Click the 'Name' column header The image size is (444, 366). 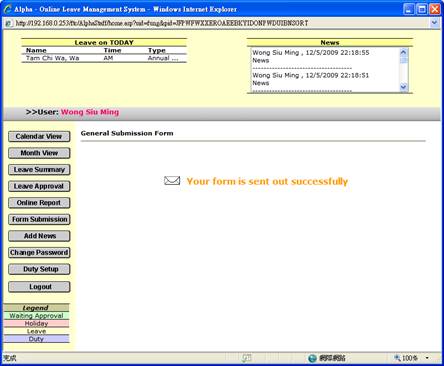[x=36, y=50]
